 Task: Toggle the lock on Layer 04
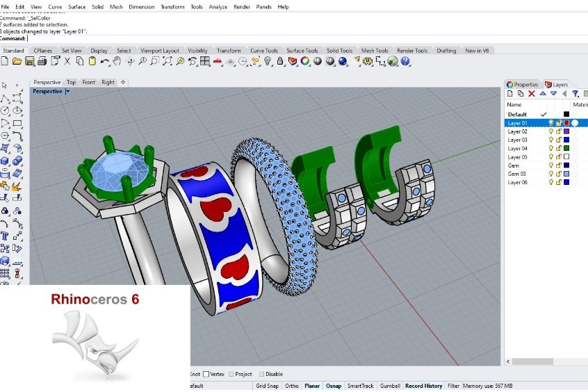pos(558,149)
